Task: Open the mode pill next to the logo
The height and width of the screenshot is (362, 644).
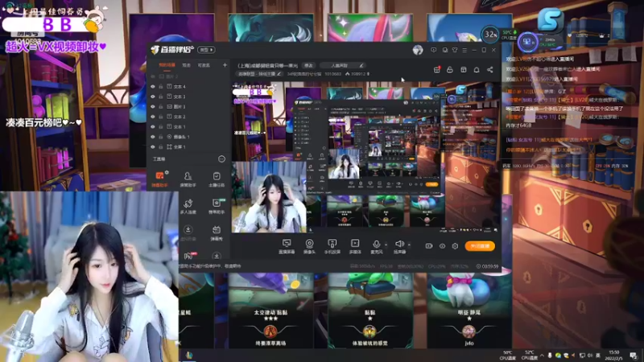Action: pyautogui.click(x=207, y=50)
